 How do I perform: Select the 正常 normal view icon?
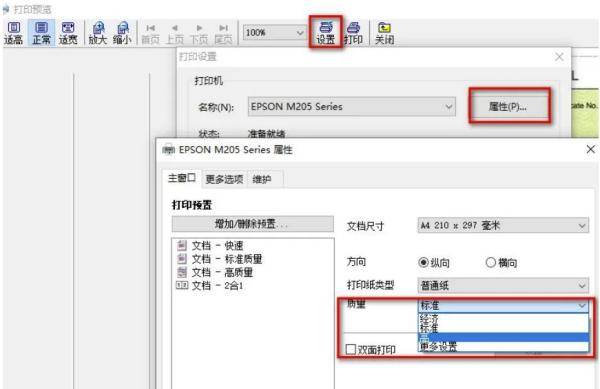(x=41, y=33)
